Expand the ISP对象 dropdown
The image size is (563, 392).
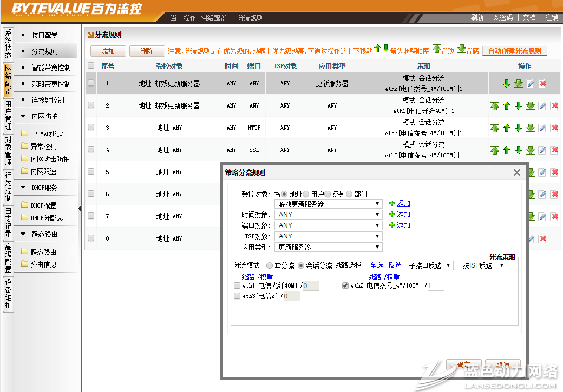point(329,236)
